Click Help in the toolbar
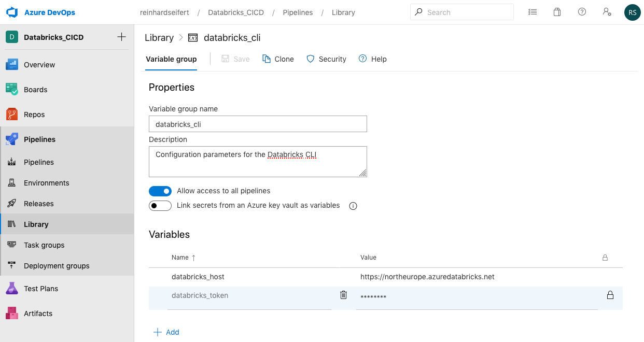This screenshot has height=342, width=644. (373, 59)
